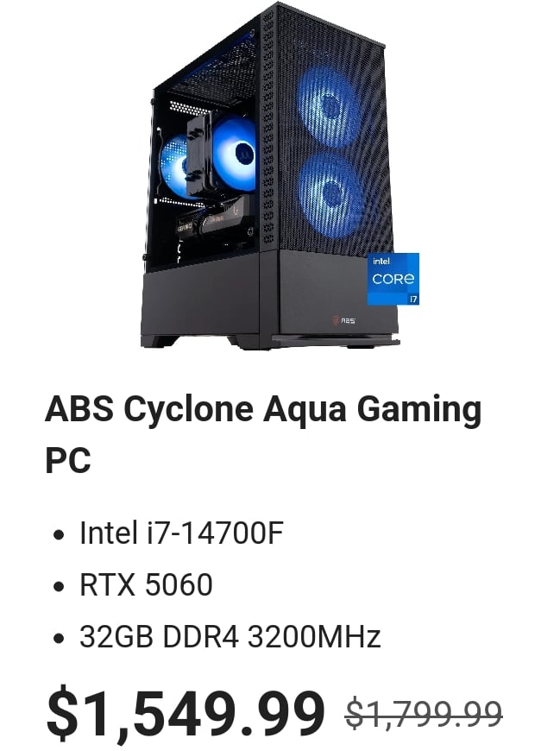Click the crossed-out $1,799.99 original price
Screen dimensions: 560x751
424,713
